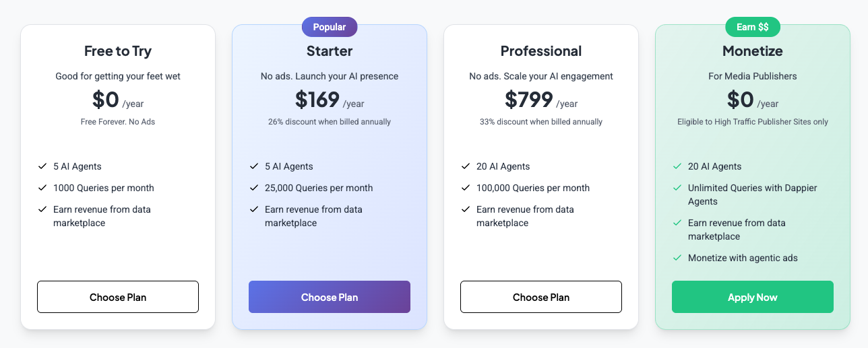Click the Professional plan title
The width and height of the screenshot is (868, 348).
[541, 51]
